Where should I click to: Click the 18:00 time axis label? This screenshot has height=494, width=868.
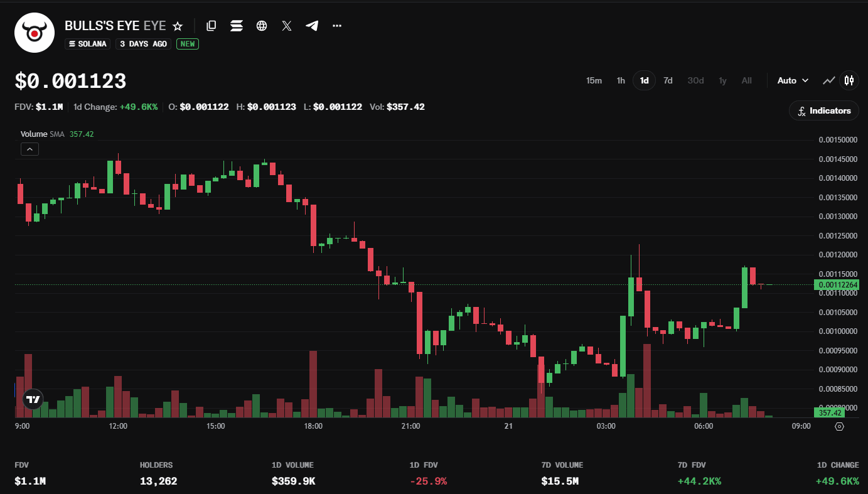pyautogui.click(x=313, y=426)
